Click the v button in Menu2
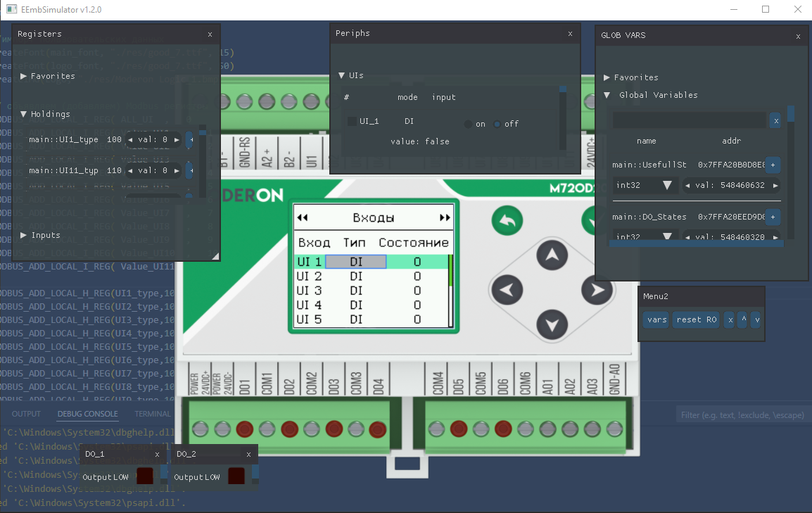The height and width of the screenshot is (513, 812). tap(757, 320)
